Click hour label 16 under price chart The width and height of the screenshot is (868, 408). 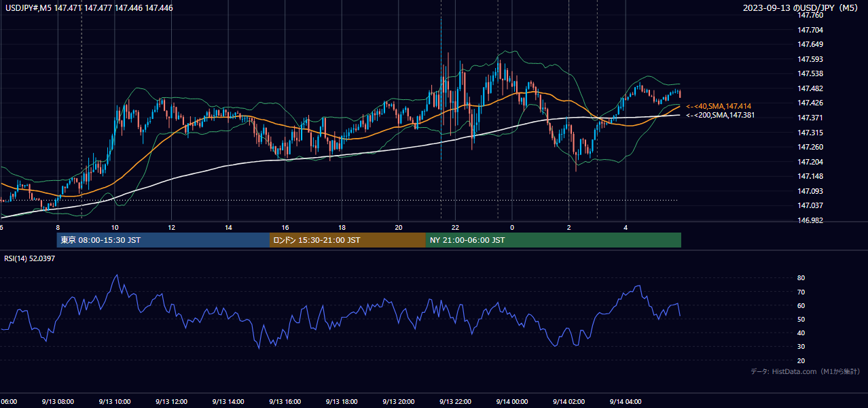click(x=285, y=227)
